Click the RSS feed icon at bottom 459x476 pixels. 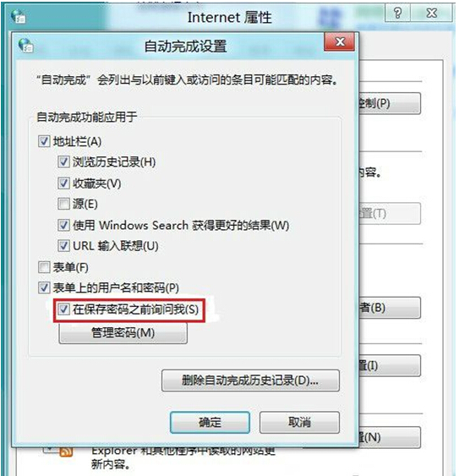(66, 452)
